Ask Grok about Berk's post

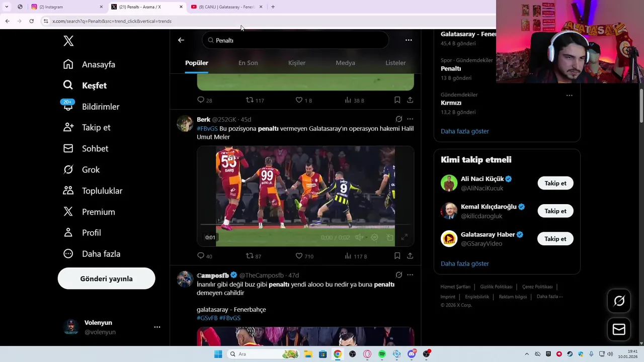click(398, 119)
